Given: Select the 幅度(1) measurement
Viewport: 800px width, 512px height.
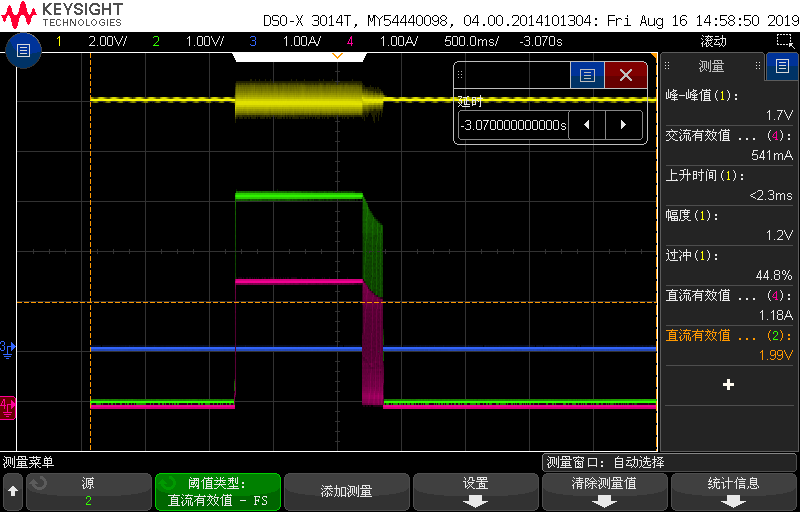Looking at the screenshot, I should [729, 225].
